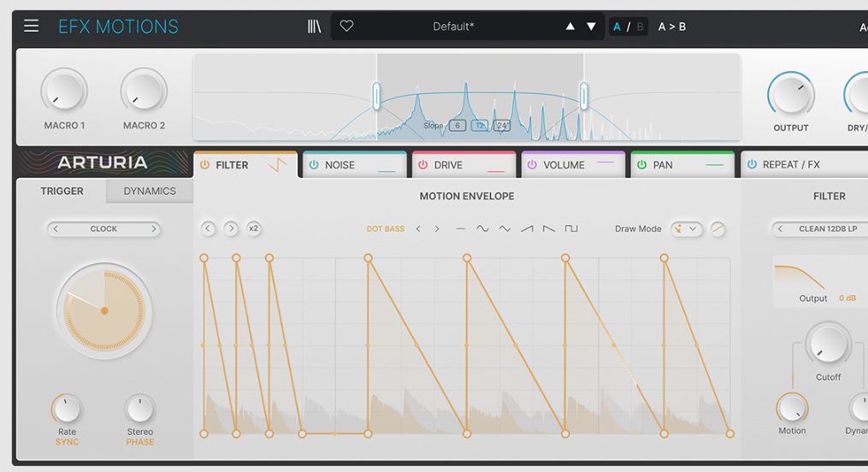Set the filter slope to 12
The height and width of the screenshot is (472, 868).
[480, 126]
